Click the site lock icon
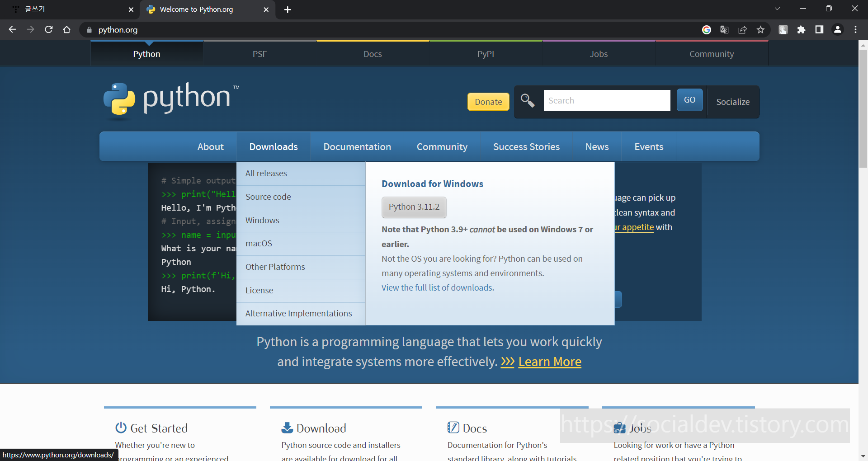The height and width of the screenshot is (461, 868). click(x=89, y=30)
